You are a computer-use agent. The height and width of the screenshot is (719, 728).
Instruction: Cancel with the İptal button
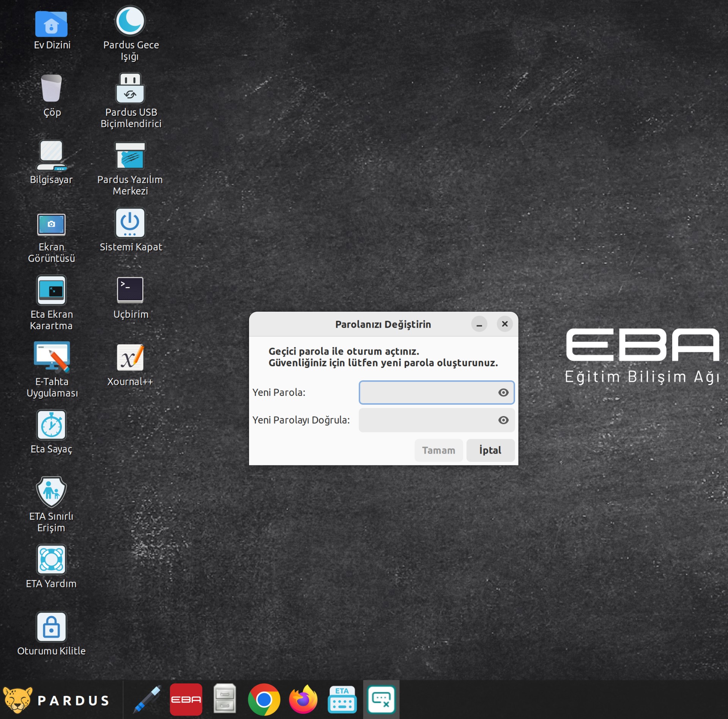coord(490,451)
